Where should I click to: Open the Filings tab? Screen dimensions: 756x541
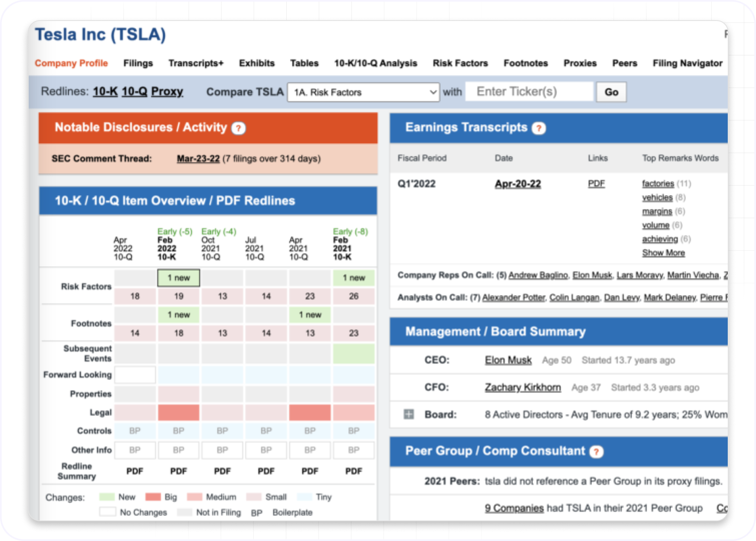(138, 63)
